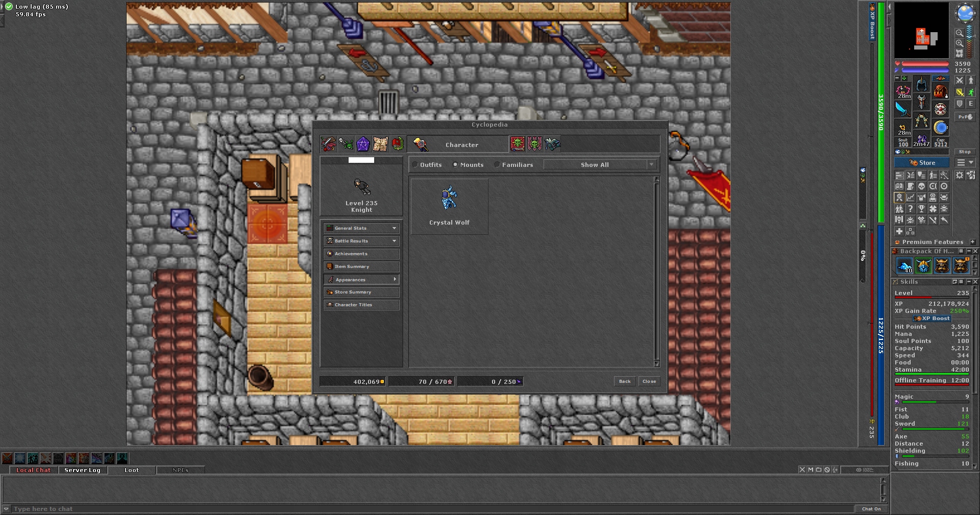Click the Close button in Cyclopedia

(x=649, y=381)
